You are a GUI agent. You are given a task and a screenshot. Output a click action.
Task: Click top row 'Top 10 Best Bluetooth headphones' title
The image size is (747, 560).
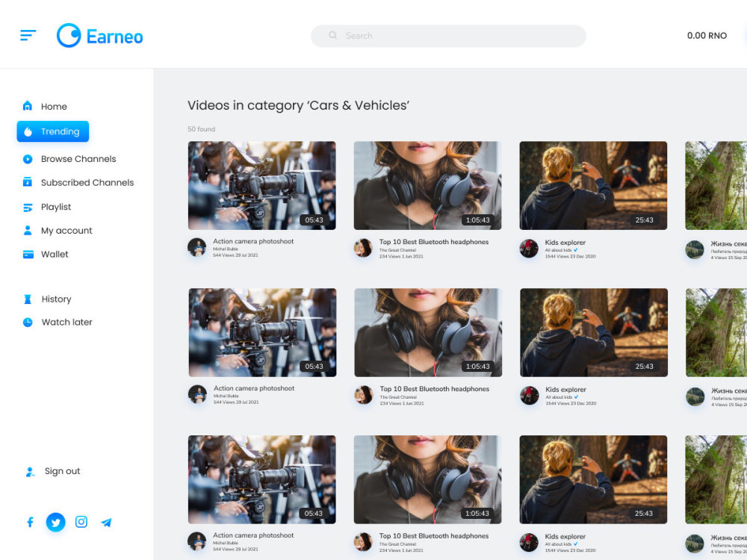coord(434,242)
